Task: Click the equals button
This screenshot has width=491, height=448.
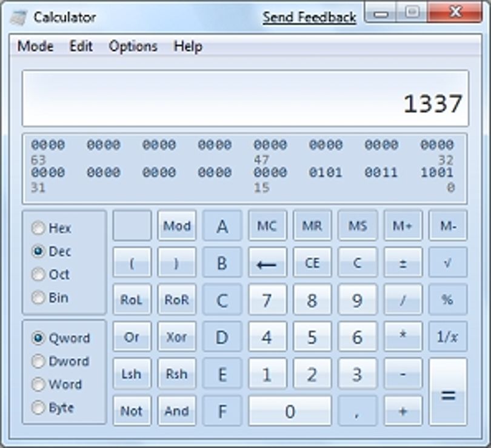Action: 448,392
